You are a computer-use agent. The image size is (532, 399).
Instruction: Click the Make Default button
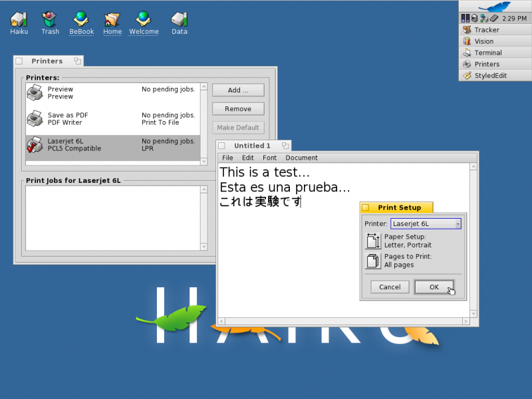pyautogui.click(x=238, y=128)
